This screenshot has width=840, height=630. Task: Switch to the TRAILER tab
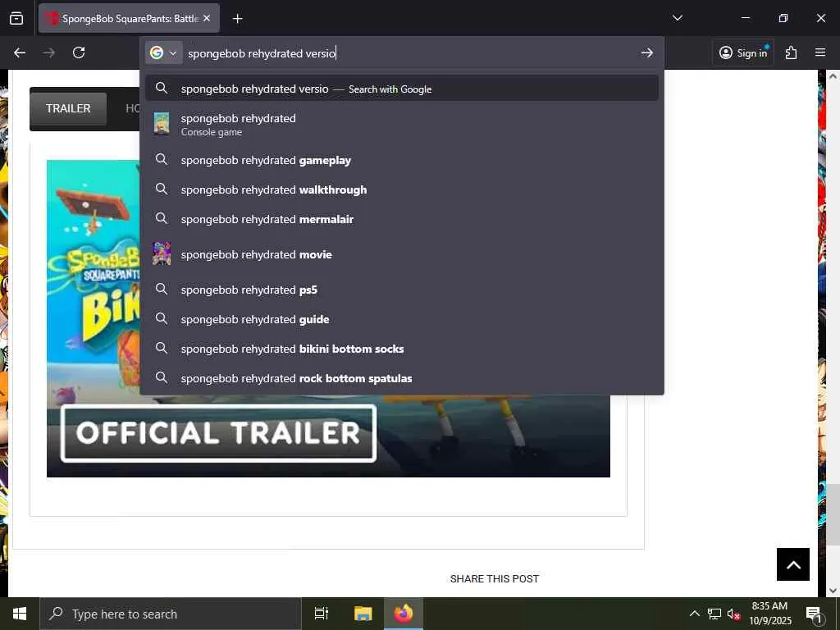(x=68, y=108)
